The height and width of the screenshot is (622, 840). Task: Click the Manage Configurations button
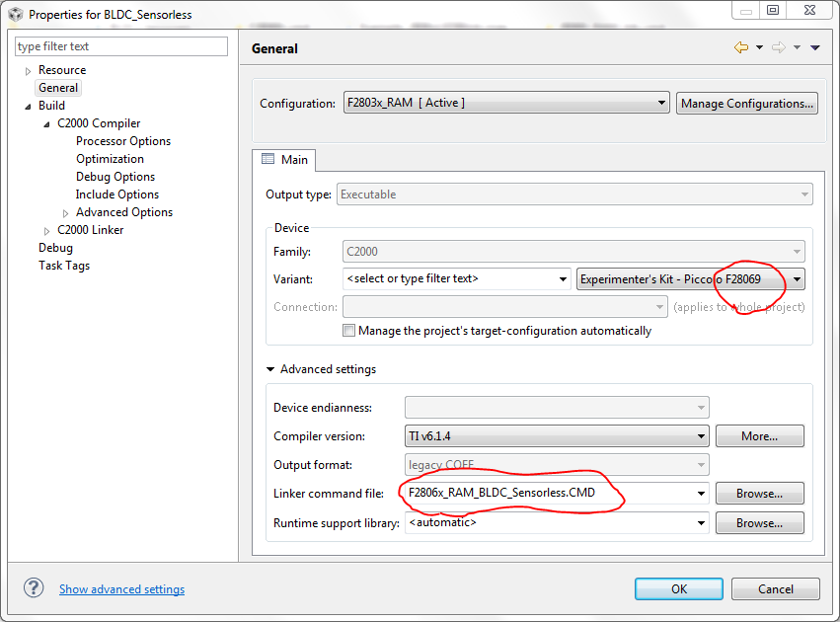tap(747, 103)
